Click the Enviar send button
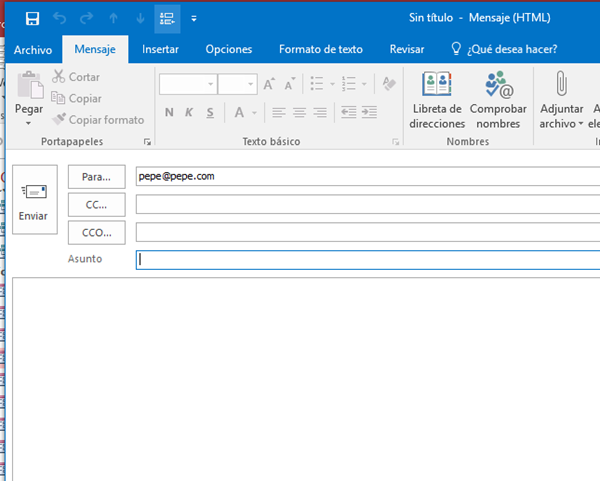Image resolution: width=600 pixels, height=481 pixels. click(34, 199)
